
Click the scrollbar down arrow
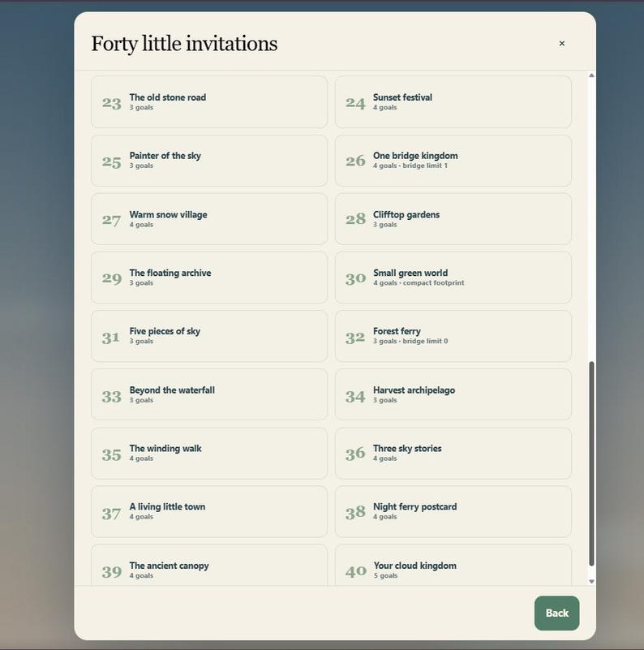tap(591, 581)
